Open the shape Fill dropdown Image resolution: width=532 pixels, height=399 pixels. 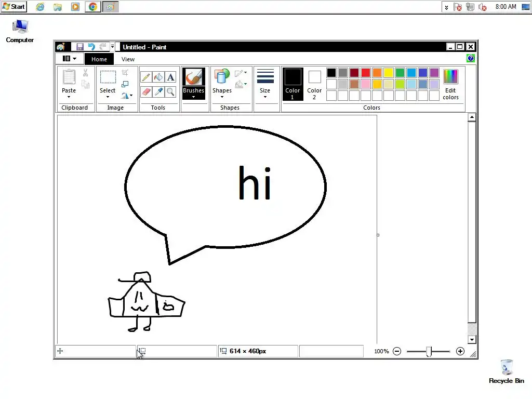point(241,84)
